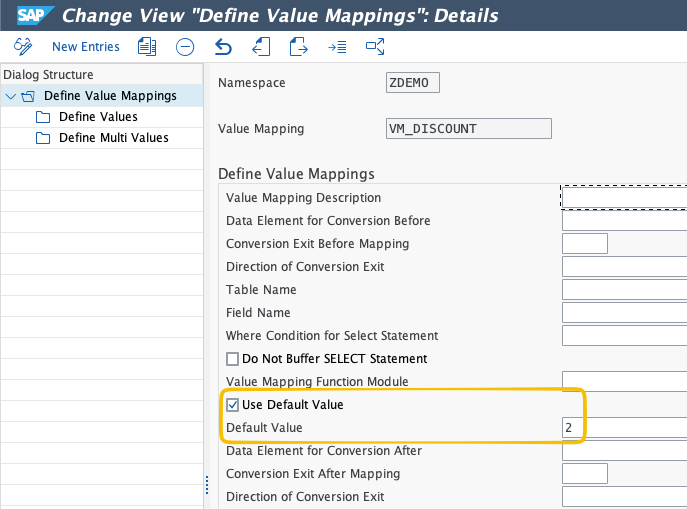Click the Copy As icon
Screen dimensions: 687x509
(x=147, y=46)
